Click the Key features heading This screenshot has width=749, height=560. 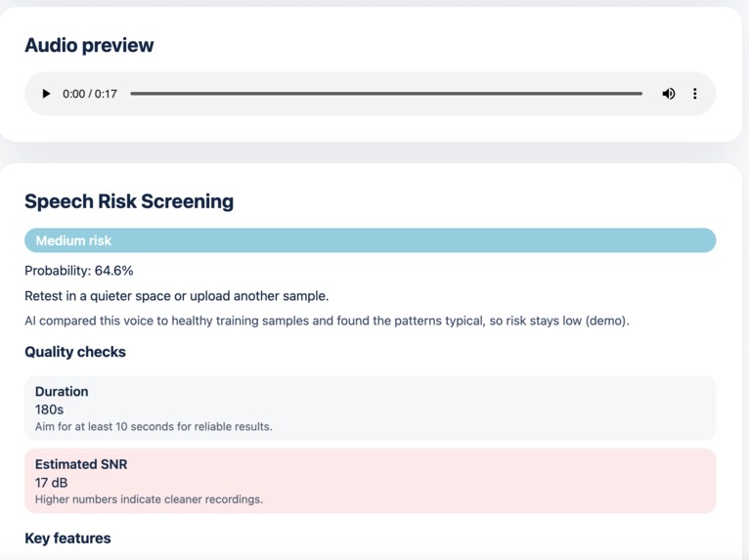(x=67, y=538)
